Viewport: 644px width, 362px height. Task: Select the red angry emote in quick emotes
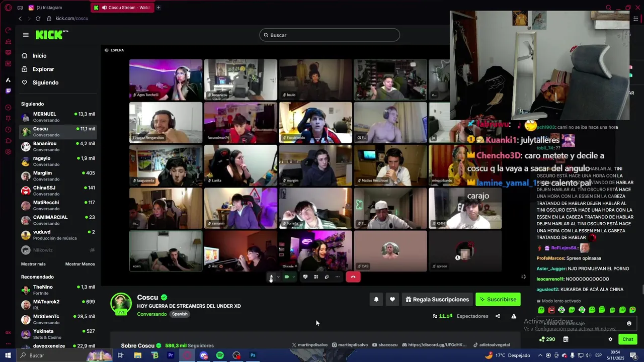coord(551,310)
